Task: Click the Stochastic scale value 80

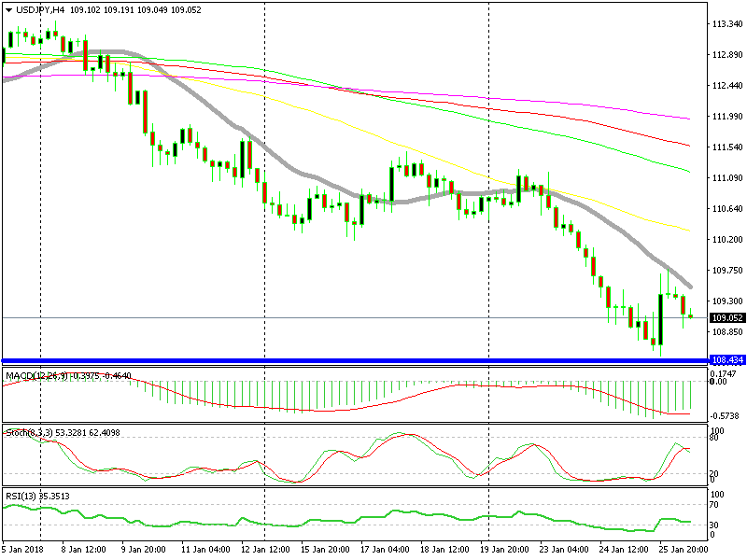Action: pos(714,438)
